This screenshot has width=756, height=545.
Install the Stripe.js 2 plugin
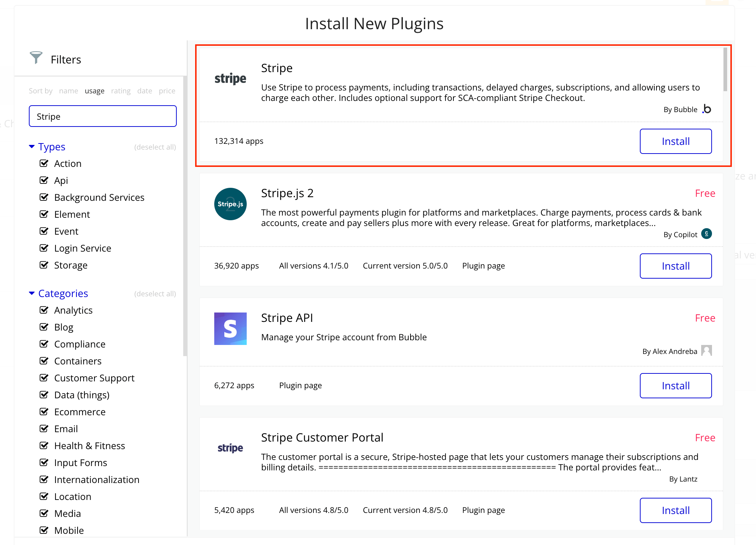point(676,266)
